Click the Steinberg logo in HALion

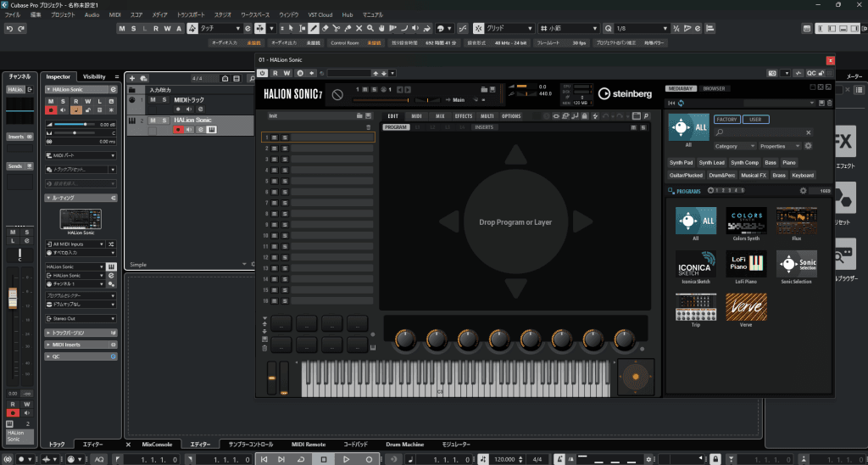coord(625,93)
